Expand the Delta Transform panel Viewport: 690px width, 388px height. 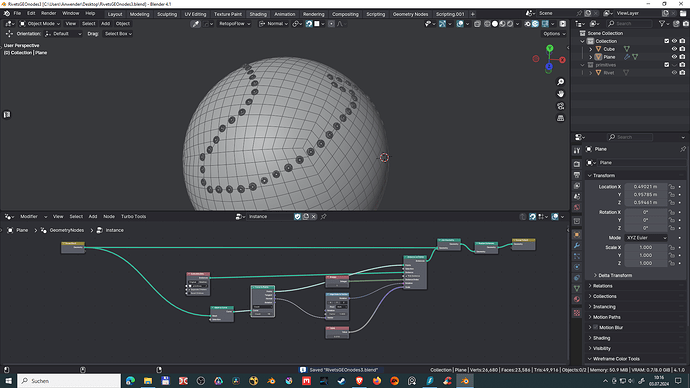tap(615, 275)
